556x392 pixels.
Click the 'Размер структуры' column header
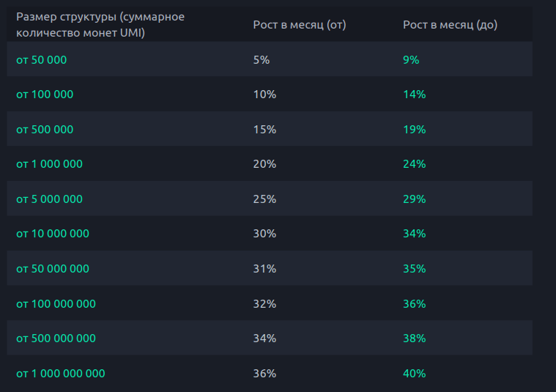click(100, 24)
